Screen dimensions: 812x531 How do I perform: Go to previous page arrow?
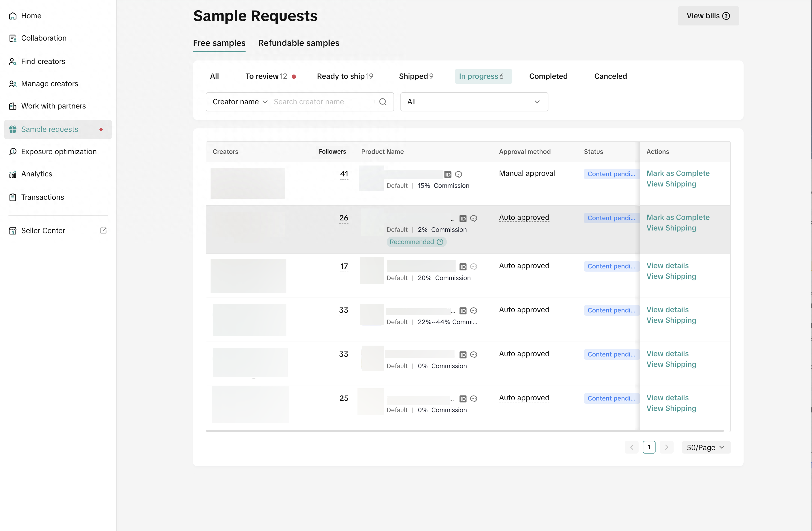point(631,447)
